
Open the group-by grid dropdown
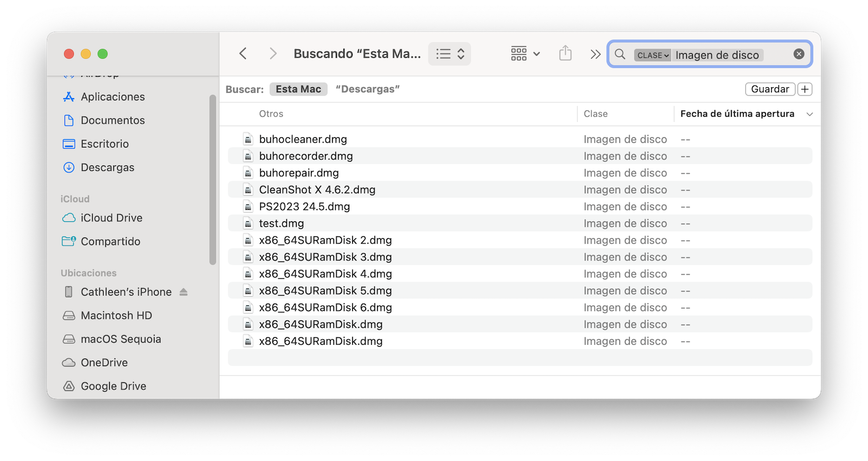pos(525,54)
